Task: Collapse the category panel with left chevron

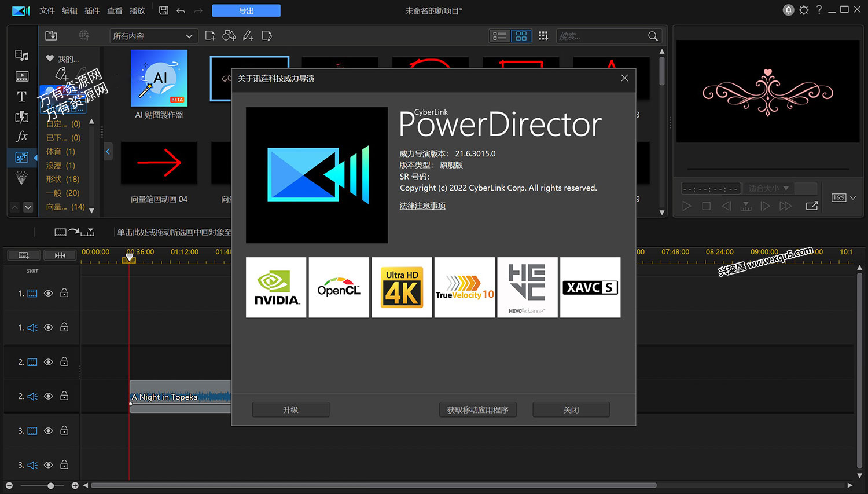Action: [x=108, y=152]
